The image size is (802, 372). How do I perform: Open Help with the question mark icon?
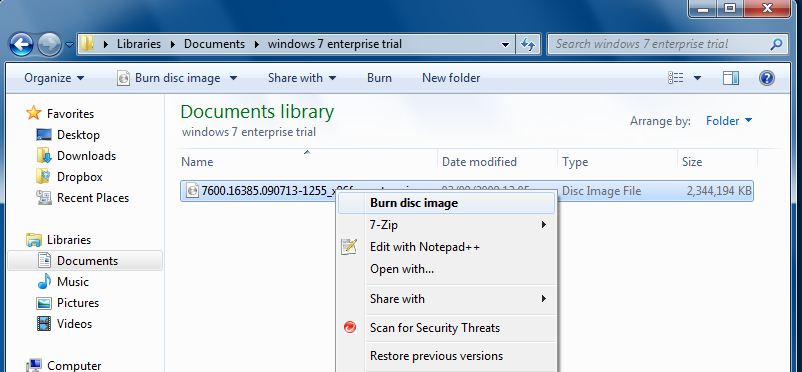pyautogui.click(x=767, y=78)
